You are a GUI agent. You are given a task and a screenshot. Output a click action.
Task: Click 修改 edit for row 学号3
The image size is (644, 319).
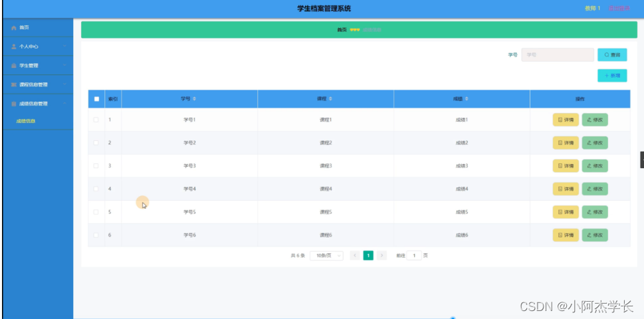[x=595, y=166]
